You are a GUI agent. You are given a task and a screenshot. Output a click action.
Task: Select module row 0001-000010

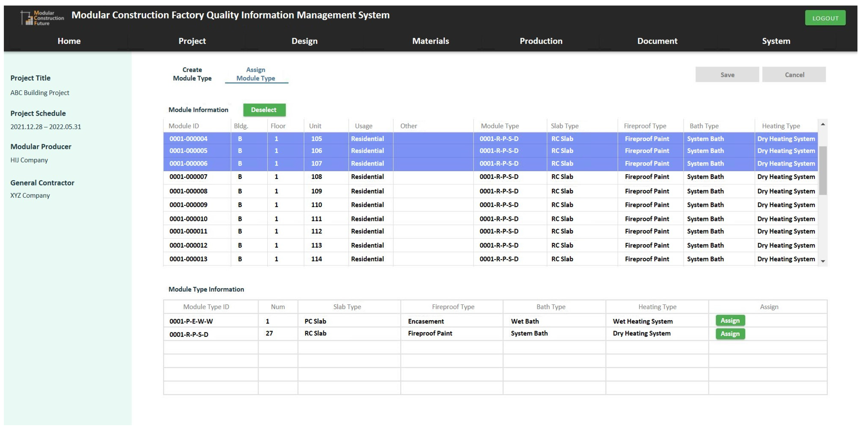click(188, 219)
